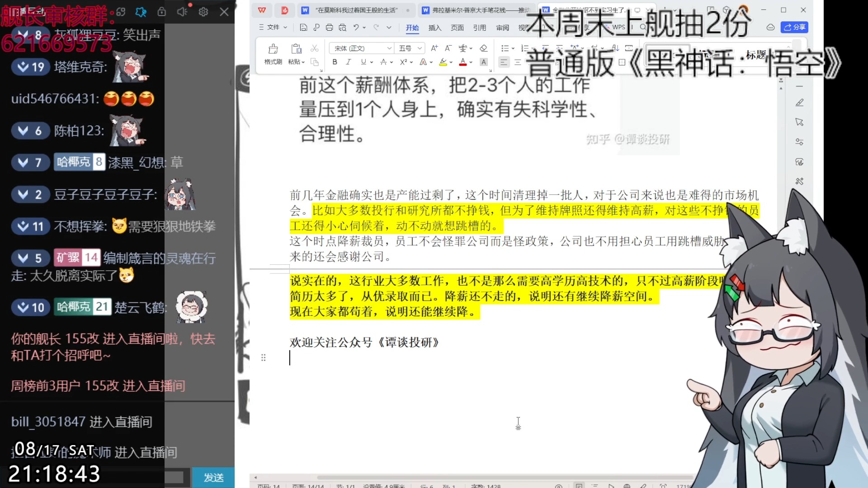Click the 字数: 1428 word count in status bar
868x488 pixels.
coord(486,486)
